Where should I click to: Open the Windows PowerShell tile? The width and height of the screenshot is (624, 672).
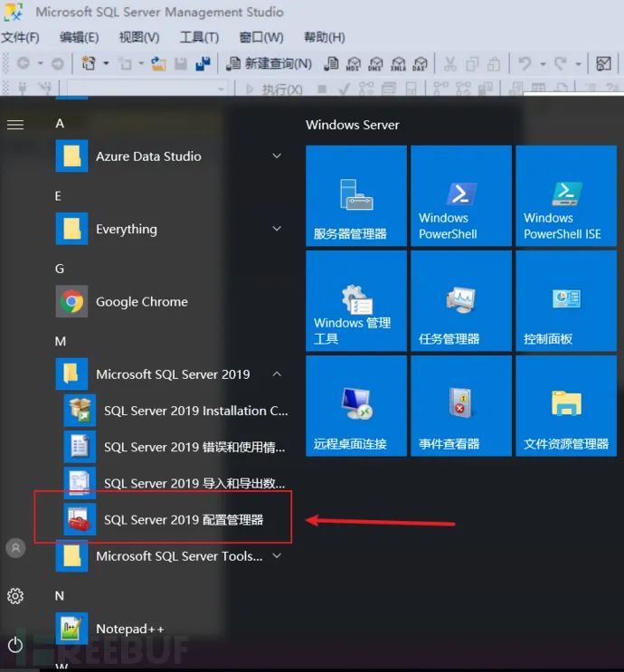point(461,196)
